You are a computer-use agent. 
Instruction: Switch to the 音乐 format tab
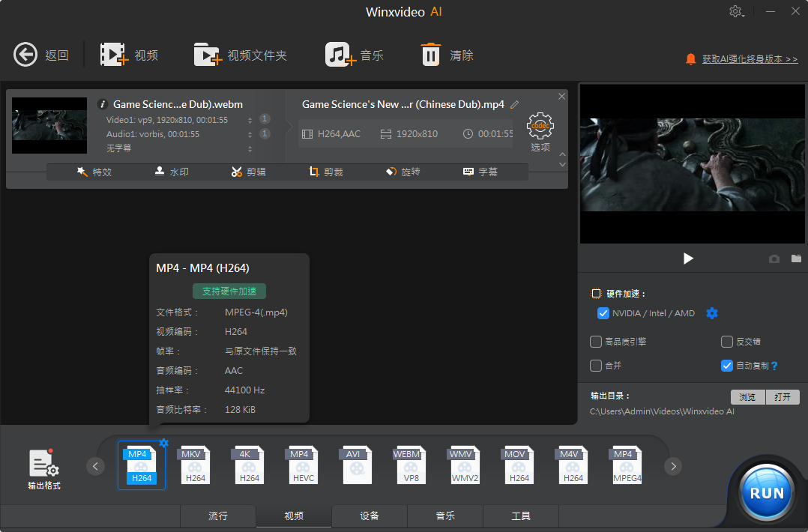pyautogui.click(x=445, y=516)
